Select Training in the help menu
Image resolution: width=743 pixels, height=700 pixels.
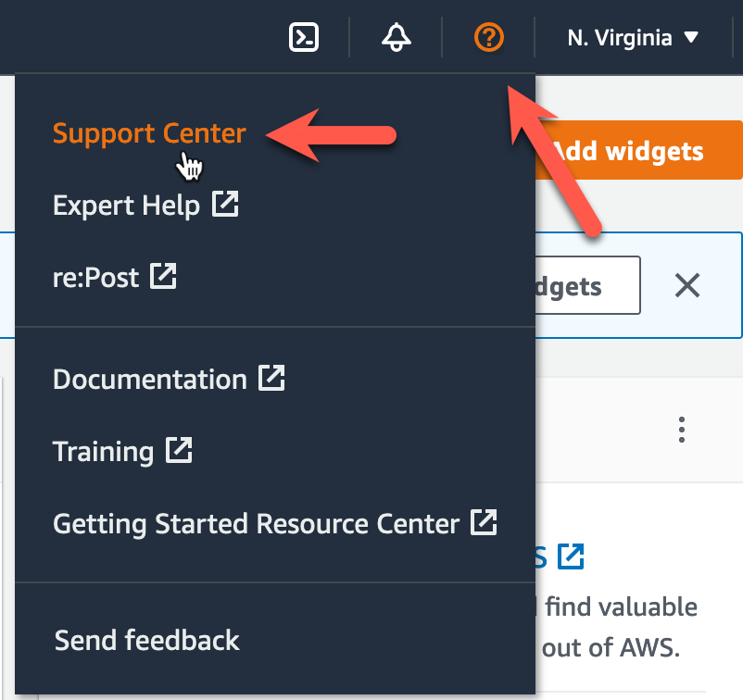103,452
